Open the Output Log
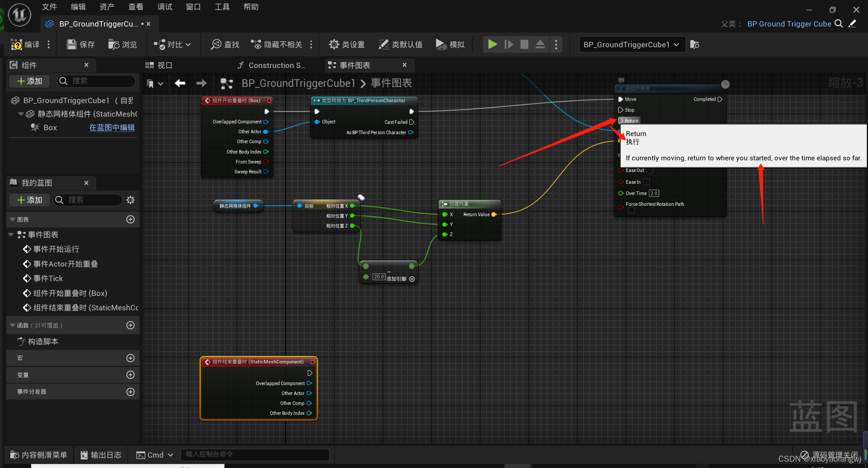 pyautogui.click(x=101, y=455)
